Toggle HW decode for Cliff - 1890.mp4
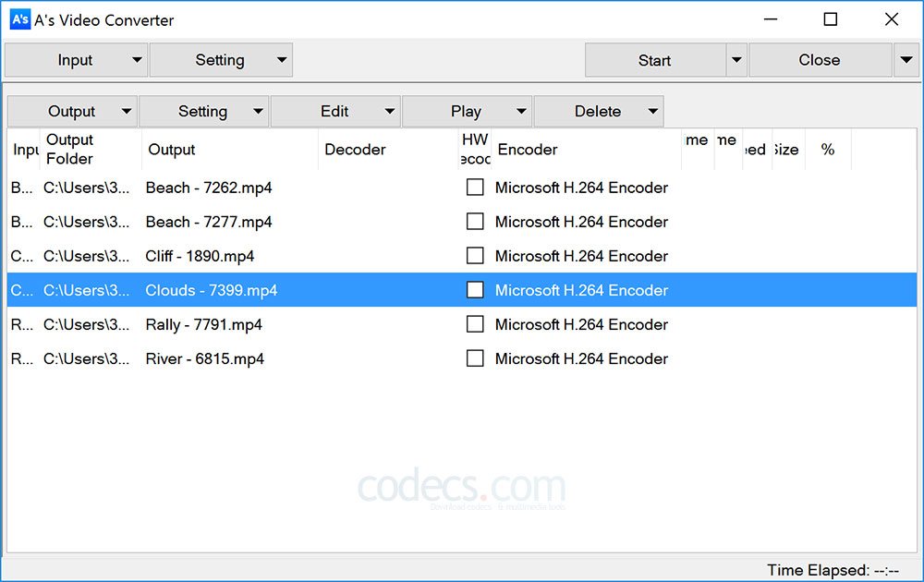Viewport: 924px width, 582px height. click(x=475, y=256)
